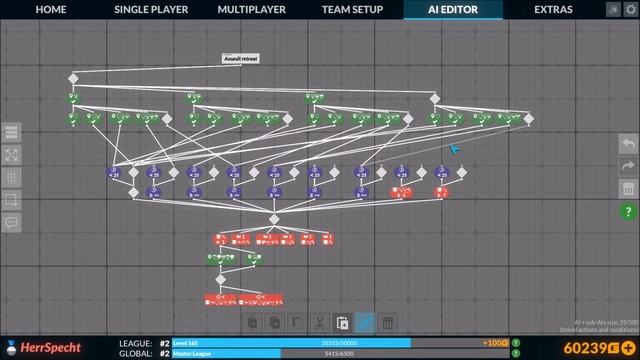Click the +100 credits reward label
Image resolution: width=640 pixels, height=360 pixels.
496,343
